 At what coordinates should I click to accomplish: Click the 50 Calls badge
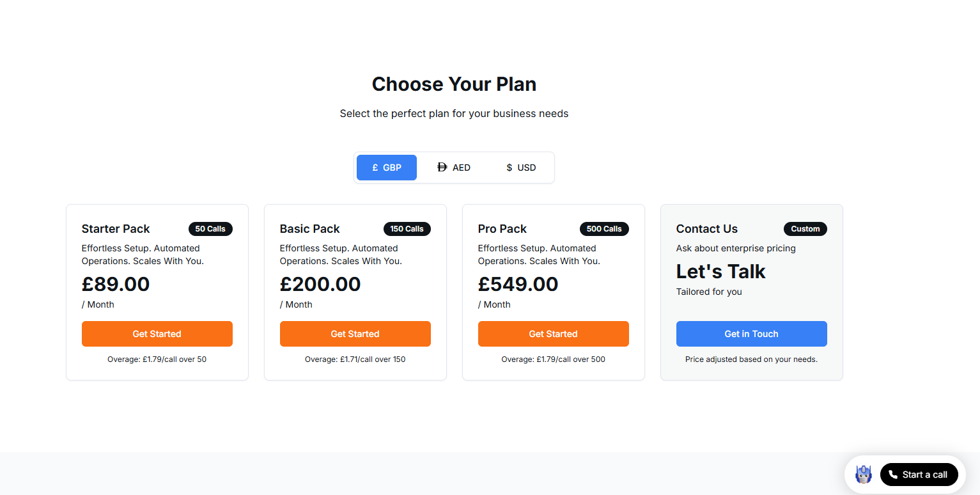[210, 229]
